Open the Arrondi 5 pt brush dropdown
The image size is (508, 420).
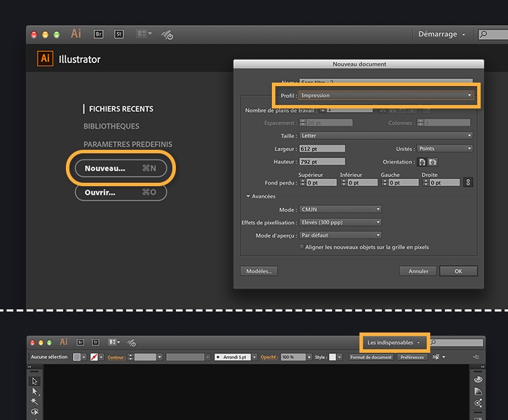254,357
